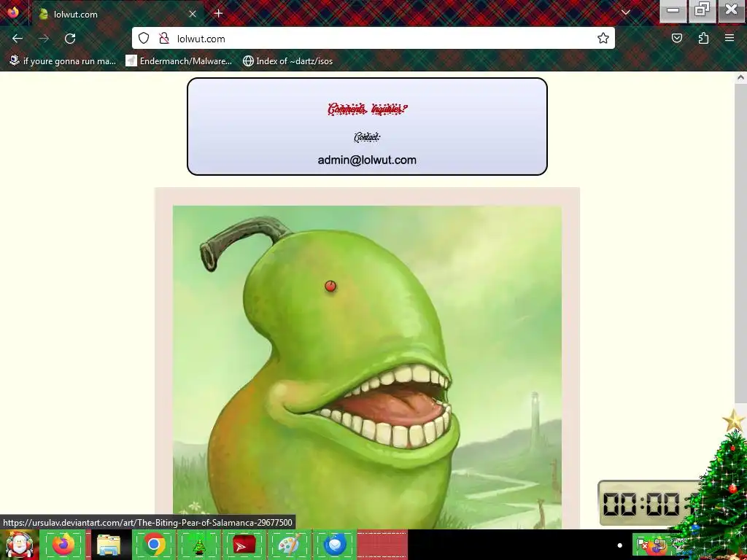Image resolution: width=747 pixels, height=560 pixels.
Task: Launch Firefox from the taskbar
Action: tap(63, 545)
